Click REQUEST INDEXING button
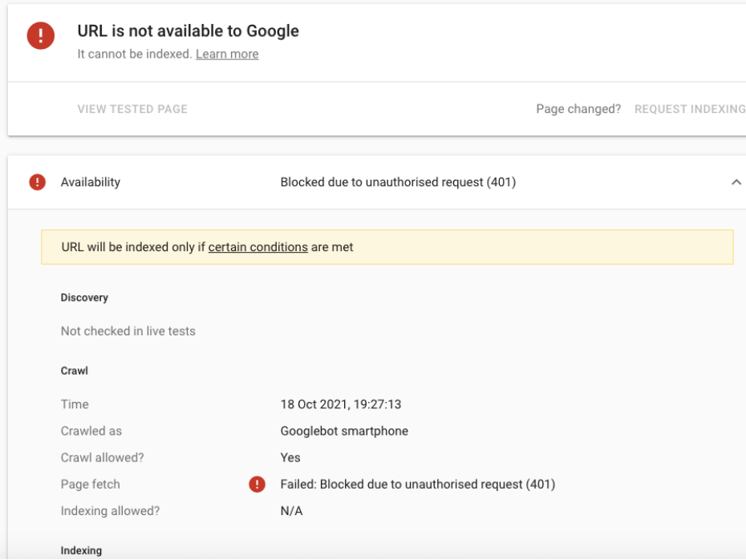This screenshot has height=560, width=746. pos(690,109)
